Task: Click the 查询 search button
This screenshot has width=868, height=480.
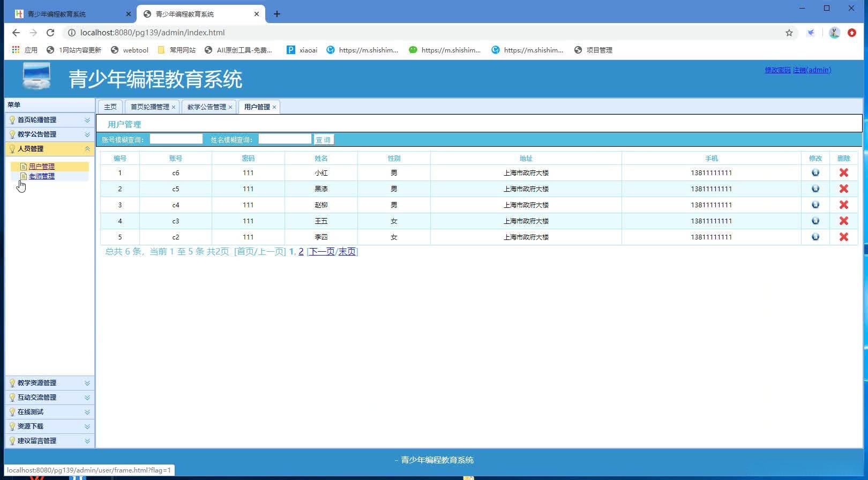Action: (323, 140)
